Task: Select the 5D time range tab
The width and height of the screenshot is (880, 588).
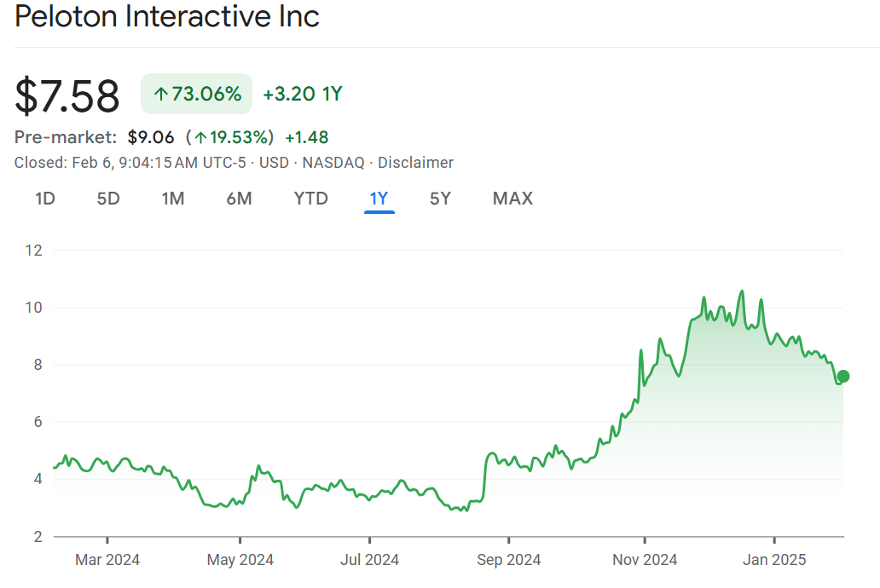Action: tap(108, 199)
